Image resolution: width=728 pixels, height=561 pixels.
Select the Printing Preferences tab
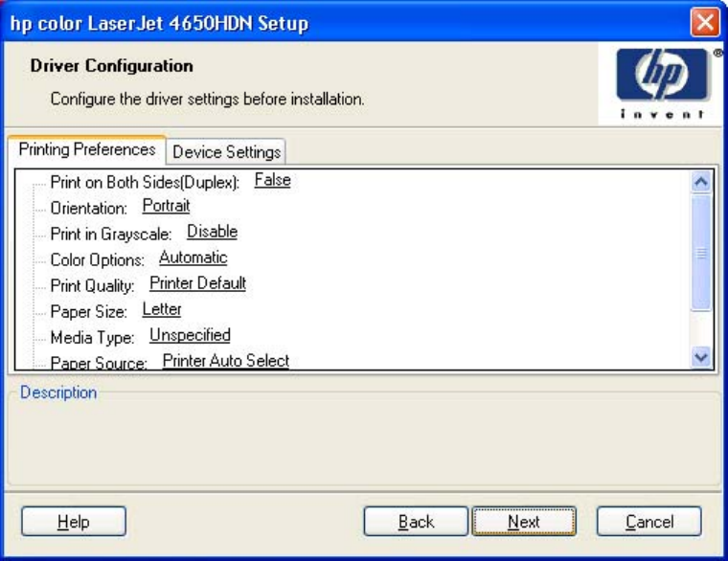point(87,149)
